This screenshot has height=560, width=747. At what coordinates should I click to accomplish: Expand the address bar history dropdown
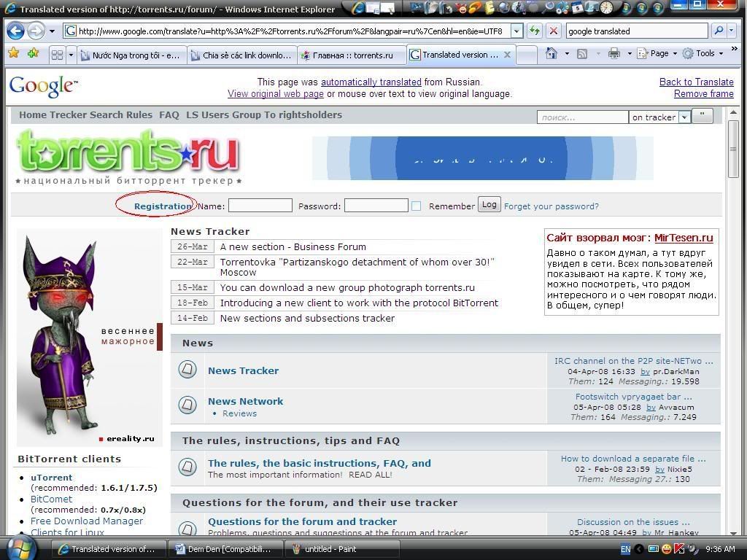tap(516, 31)
